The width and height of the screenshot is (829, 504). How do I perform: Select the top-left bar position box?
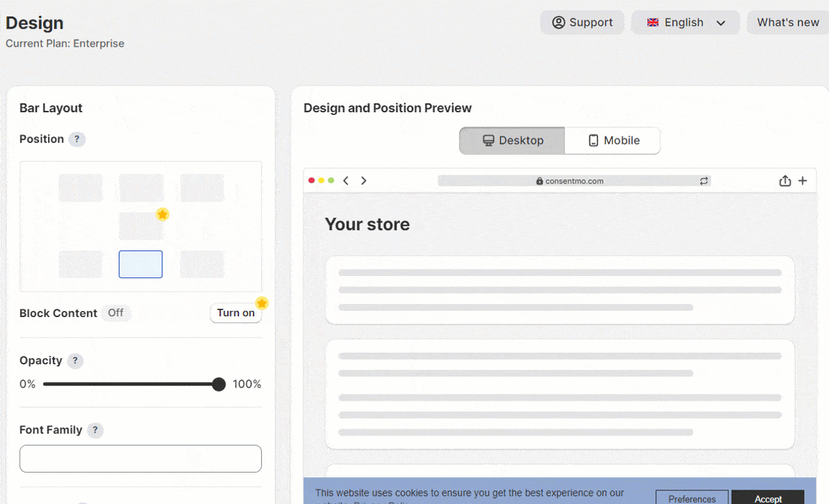(80, 188)
